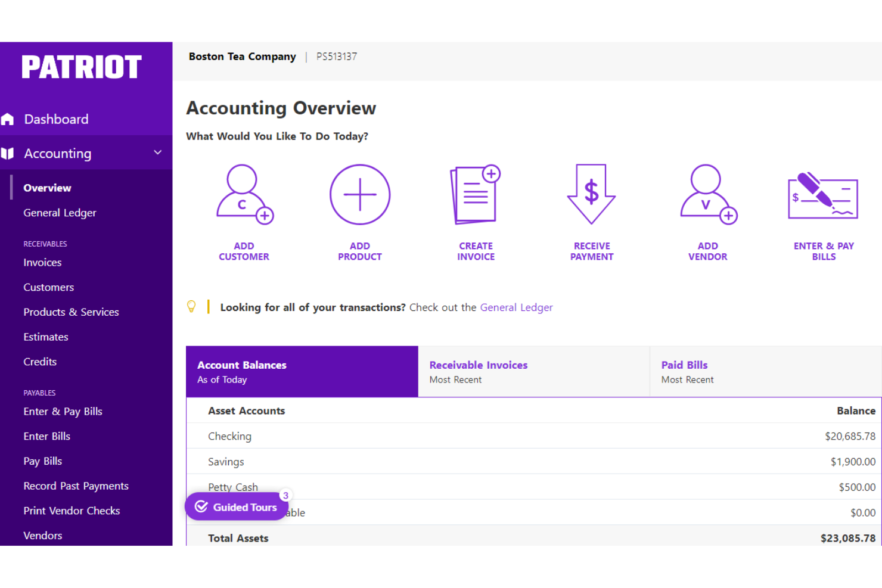Click the Total Assets label
Viewport: 882px width, 588px height.
pos(238,539)
